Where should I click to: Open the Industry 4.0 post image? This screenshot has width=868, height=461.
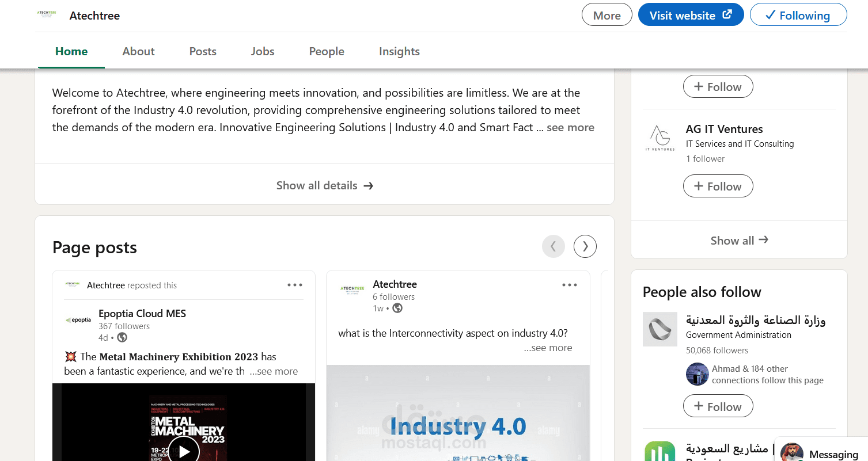click(x=458, y=413)
